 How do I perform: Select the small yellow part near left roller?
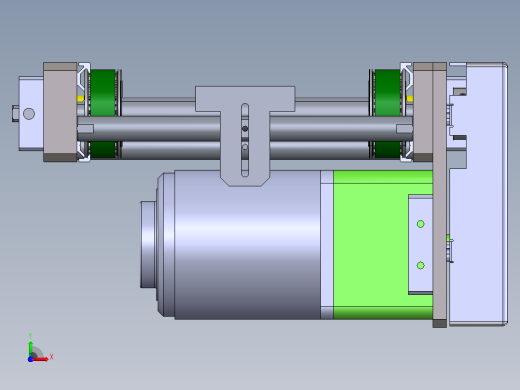click(x=80, y=98)
